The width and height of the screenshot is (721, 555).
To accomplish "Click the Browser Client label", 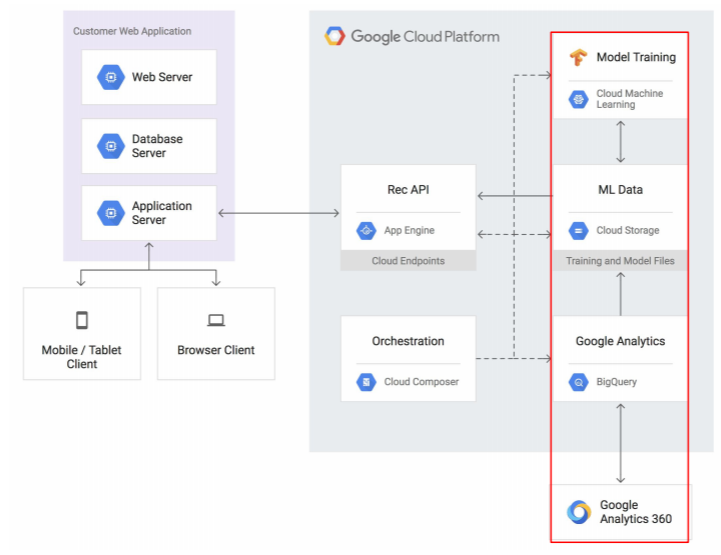I will (x=216, y=350).
